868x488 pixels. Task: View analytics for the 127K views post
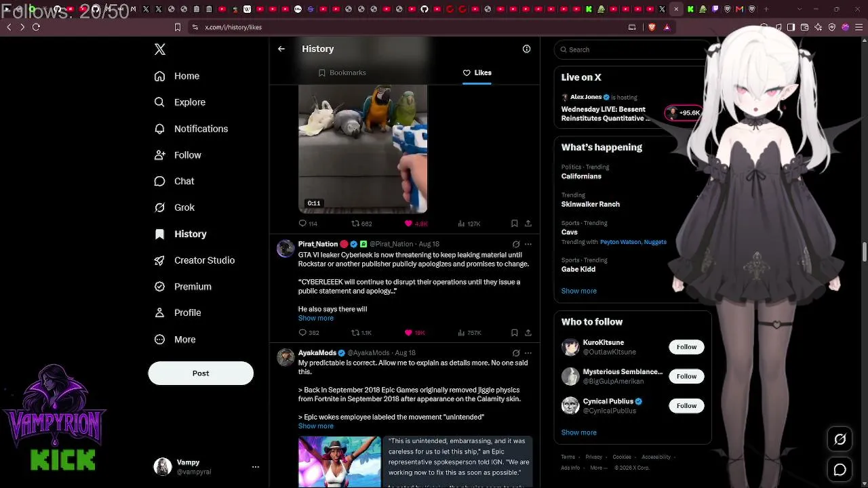469,224
